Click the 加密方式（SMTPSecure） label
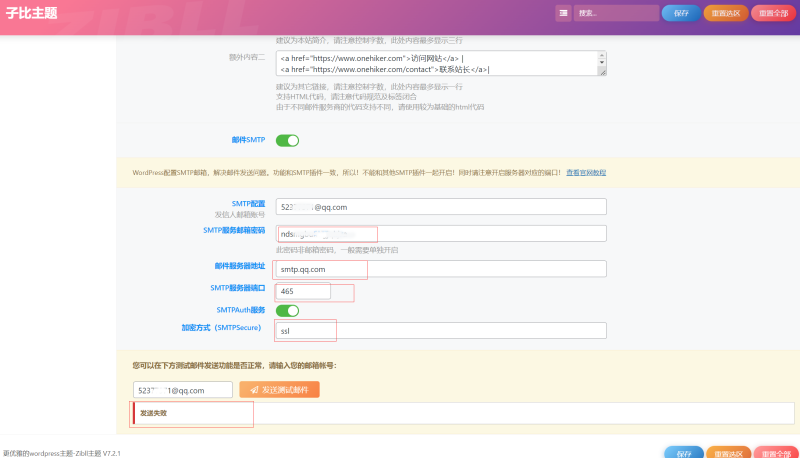This screenshot has height=458, width=800. pyautogui.click(x=221, y=327)
